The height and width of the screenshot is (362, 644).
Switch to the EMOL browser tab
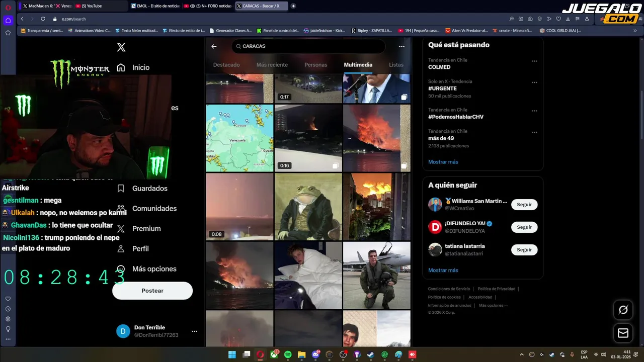[x=155, y=6]
